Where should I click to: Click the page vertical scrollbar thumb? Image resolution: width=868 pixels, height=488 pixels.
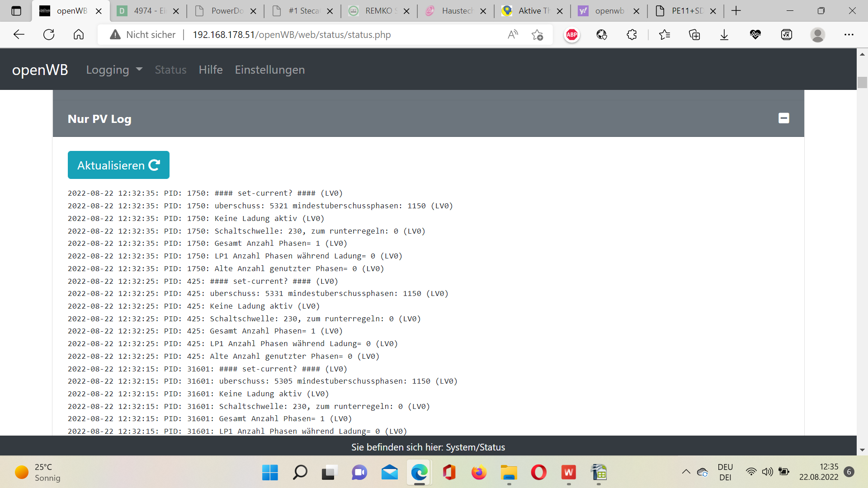862,82
